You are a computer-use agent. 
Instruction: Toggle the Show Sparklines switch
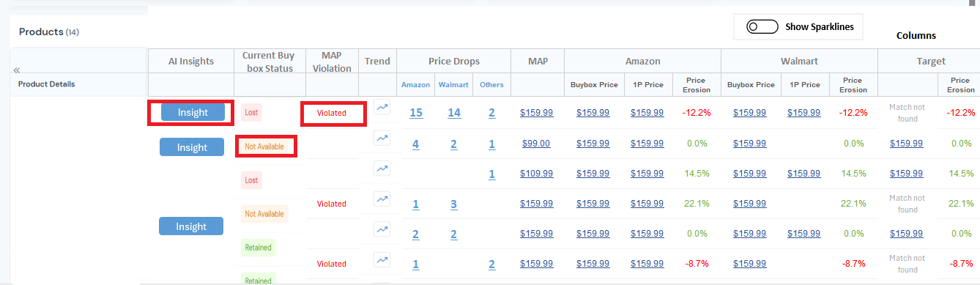(x=762, y=26)
